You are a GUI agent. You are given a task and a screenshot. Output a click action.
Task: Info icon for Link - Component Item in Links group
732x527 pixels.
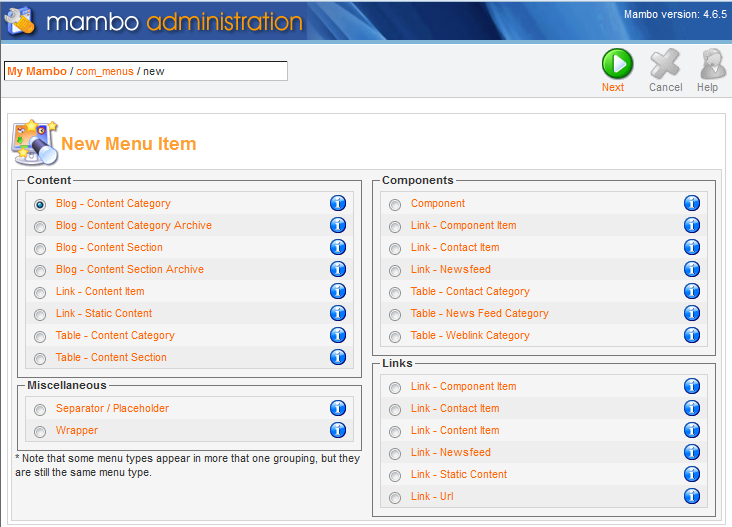coord(692,386)
